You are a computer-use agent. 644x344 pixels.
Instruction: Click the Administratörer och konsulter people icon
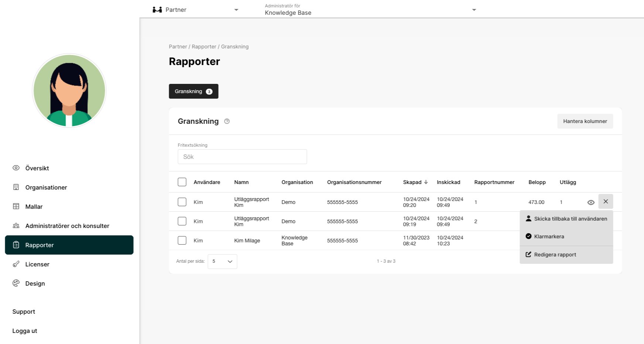click(x=16, y=225)
